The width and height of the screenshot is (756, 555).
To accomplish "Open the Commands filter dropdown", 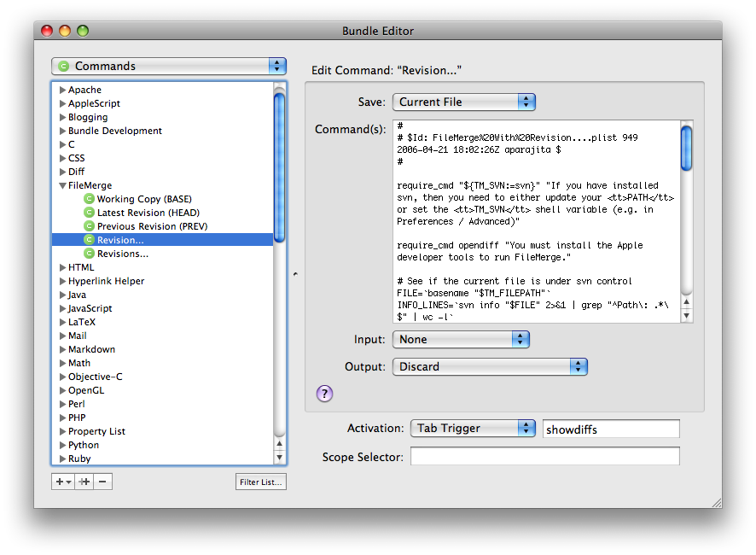I will [168, 67].
